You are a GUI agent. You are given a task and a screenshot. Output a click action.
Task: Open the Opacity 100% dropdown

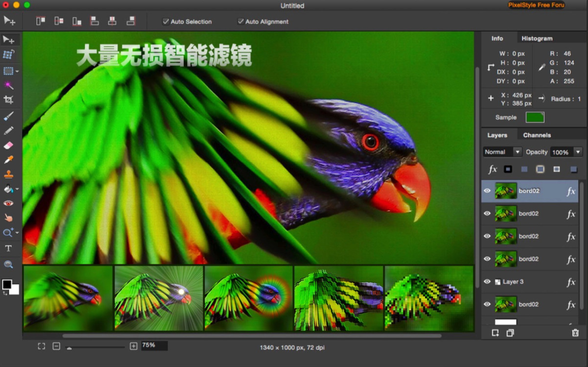pos(566,152)
